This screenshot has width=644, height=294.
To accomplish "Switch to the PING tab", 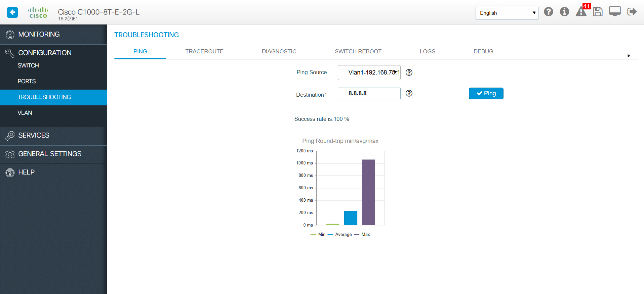I will (140, 51).
